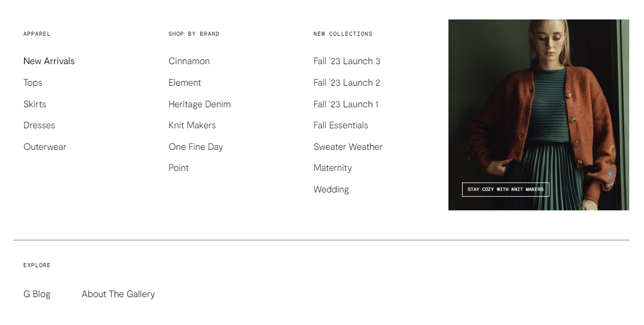The image size is (644, 325).
Task: Open the Maternity collection
Action: point(333,168)
